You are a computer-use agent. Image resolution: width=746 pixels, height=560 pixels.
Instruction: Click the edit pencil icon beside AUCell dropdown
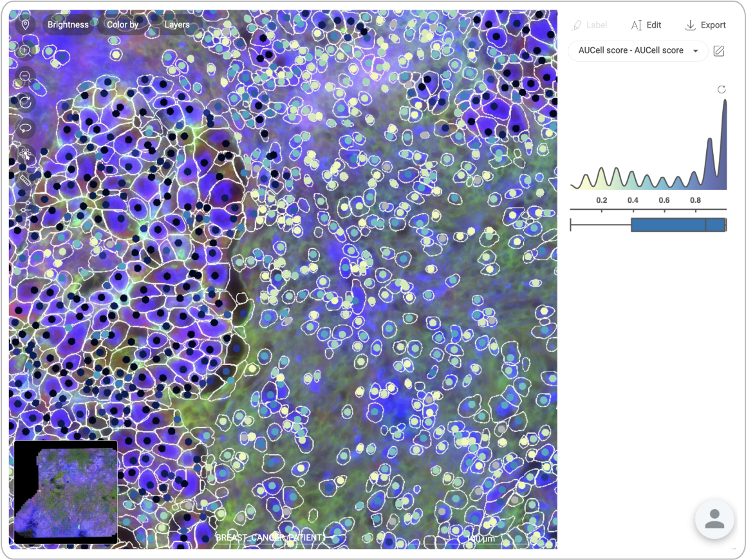point(719,51)
